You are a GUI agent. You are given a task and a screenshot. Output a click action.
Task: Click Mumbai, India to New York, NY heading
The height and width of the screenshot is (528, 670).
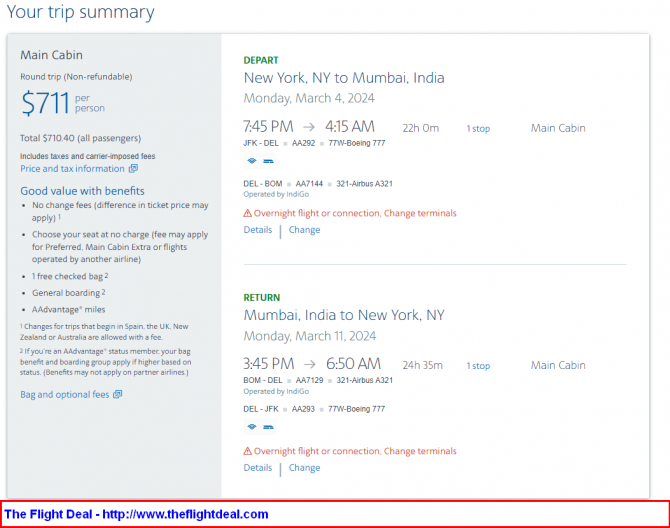[344, 315]
